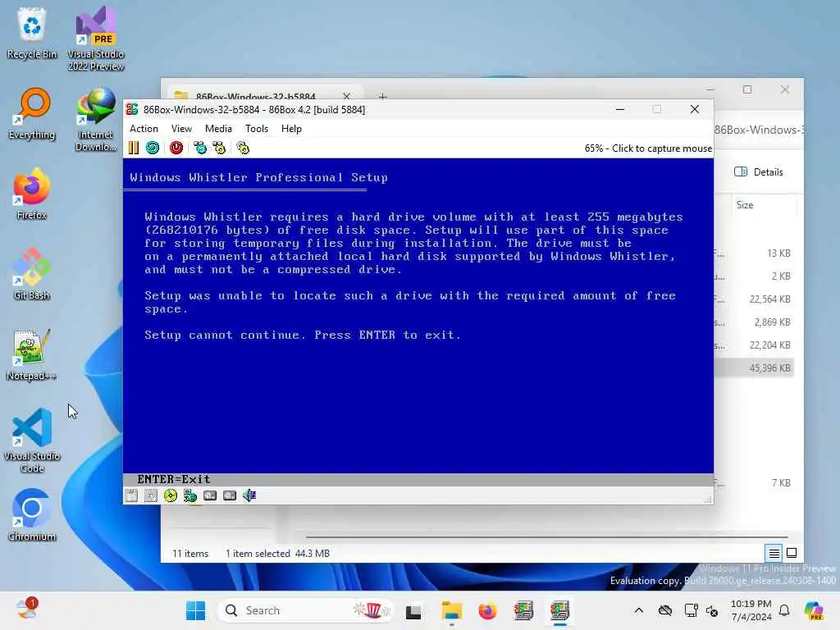
Task: Close the 86Box-Windows-32-b5884 Explorer tab
Action: tap(347, 96)
